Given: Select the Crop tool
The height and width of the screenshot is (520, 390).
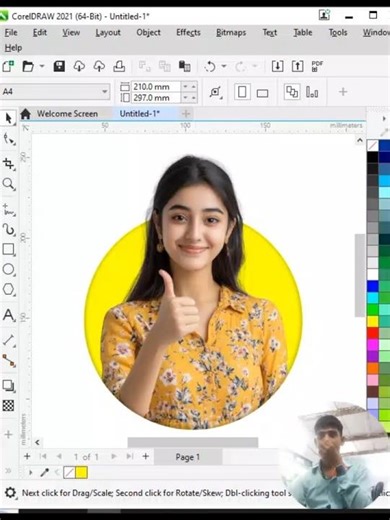Looking at the screenshot, I should pyautogui.click(x=8, y=163).
